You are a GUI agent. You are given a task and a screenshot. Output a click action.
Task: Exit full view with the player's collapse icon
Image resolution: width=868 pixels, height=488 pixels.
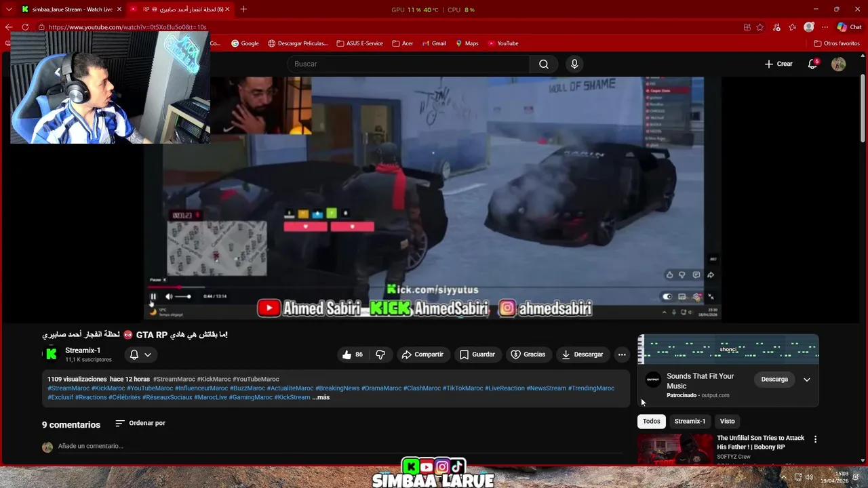(x=711, y=296)
